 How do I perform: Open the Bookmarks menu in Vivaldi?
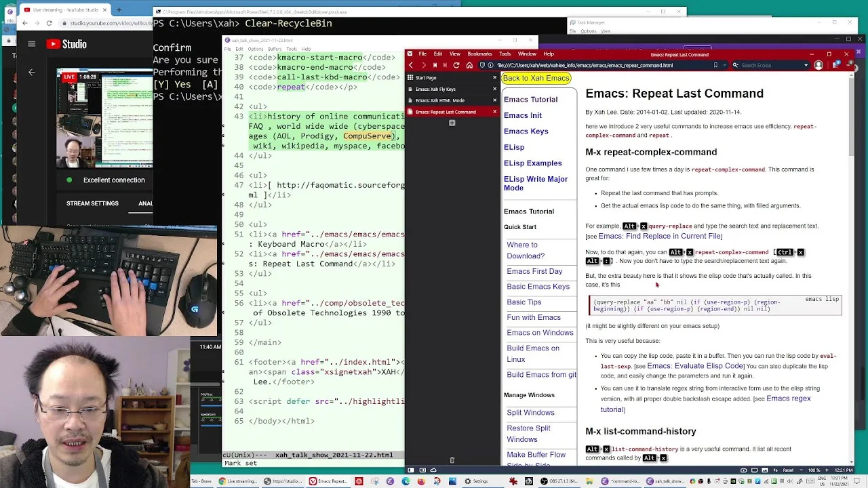click(x=479, y=54)
